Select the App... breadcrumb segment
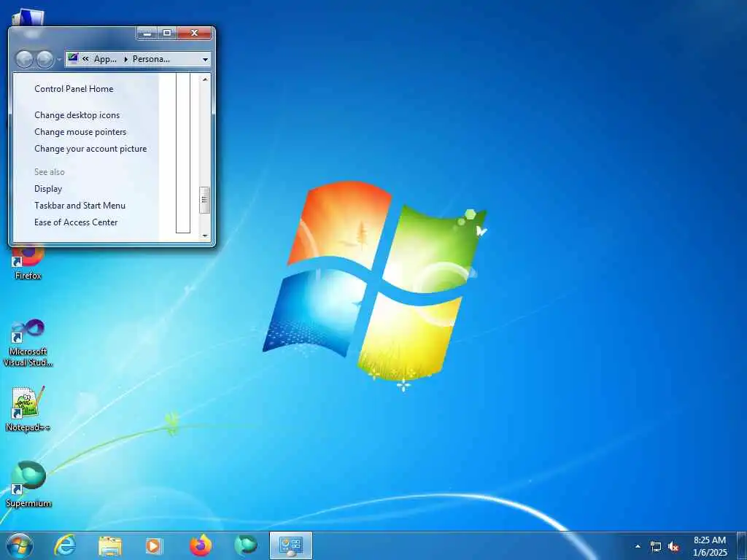The height and width of the screenshot is (560, 747). point(105,59)
